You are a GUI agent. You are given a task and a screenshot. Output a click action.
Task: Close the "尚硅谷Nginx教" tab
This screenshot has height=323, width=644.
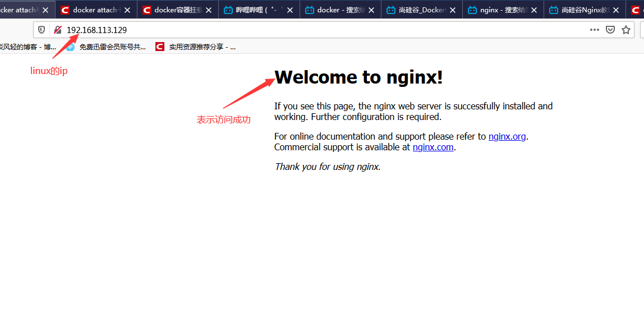tap(615, 10)
